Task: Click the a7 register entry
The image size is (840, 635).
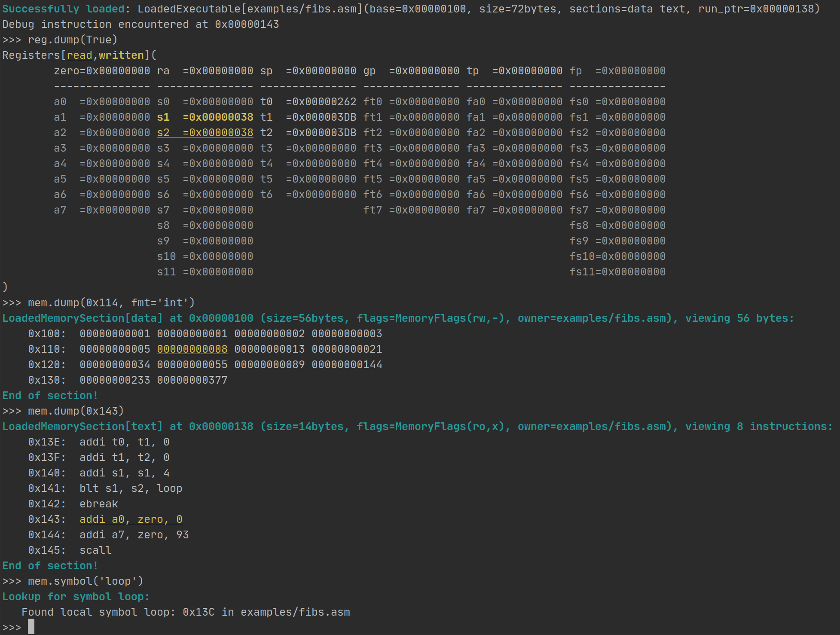Action: 102,210
